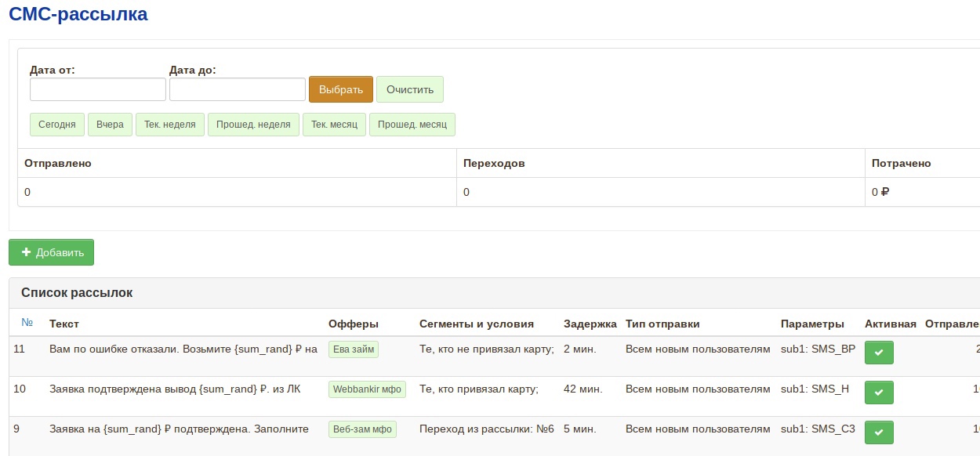
Task: Toggle active checkmark for mailing 11
Action: point(879,353)
